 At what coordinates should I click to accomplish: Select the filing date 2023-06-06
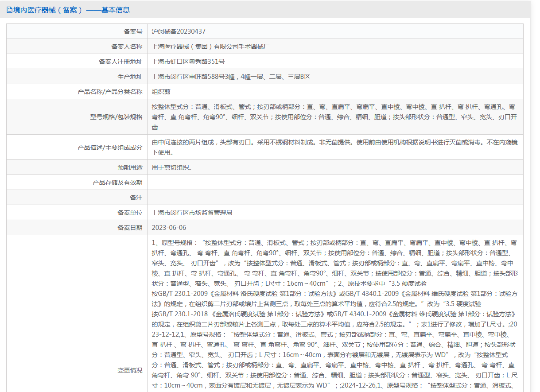point(169,228)
